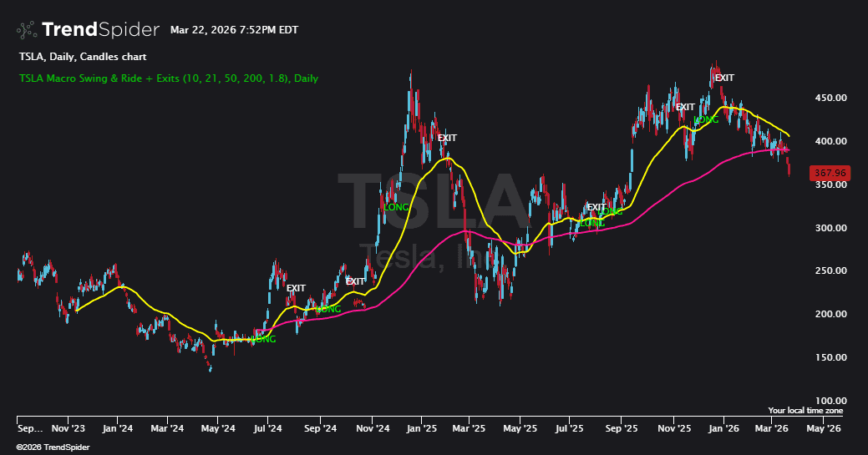Select the timestamp Mar 22, 2026 7:52PM EDT
The width and height of the screenshot is (868, 455).
[234, 30]
